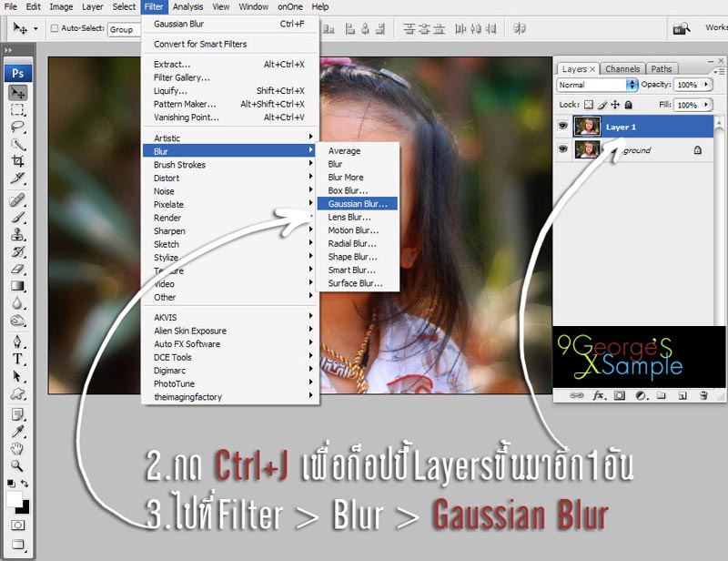This screenshot has height=561, width=728.
Task: Set the foreground color swatch
Action: (14, 500)
